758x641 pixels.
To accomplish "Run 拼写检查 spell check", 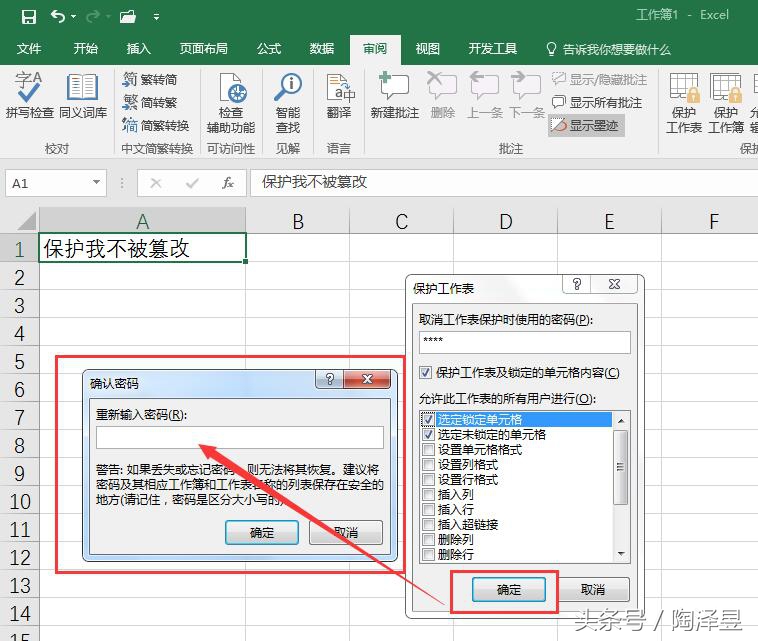I will pyautogui.click(x=29, y=95).
